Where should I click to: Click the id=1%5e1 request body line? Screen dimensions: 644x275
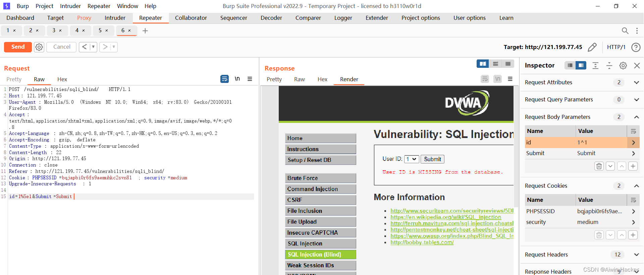(x=131, y=197)
